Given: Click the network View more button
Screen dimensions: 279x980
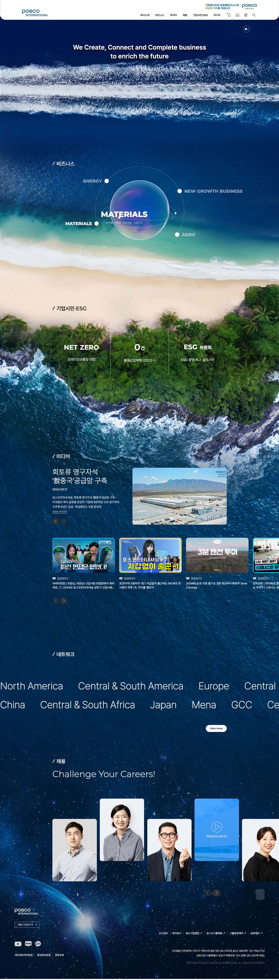Looking at the screenshot, I should [216, 728].
